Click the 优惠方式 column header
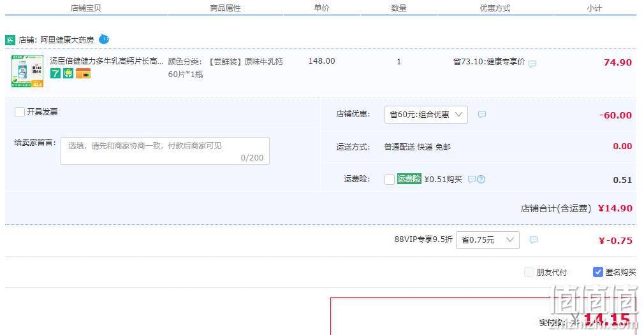 [x=495, y=8]
